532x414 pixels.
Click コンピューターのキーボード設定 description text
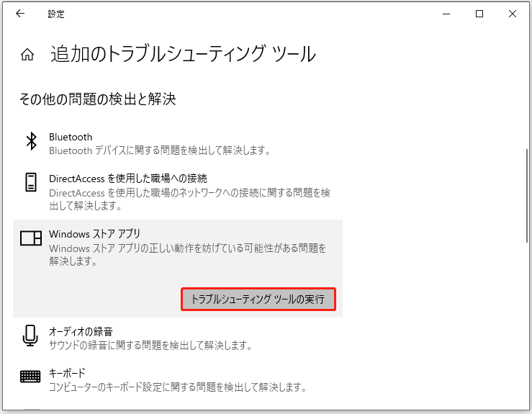pos(177,387)
